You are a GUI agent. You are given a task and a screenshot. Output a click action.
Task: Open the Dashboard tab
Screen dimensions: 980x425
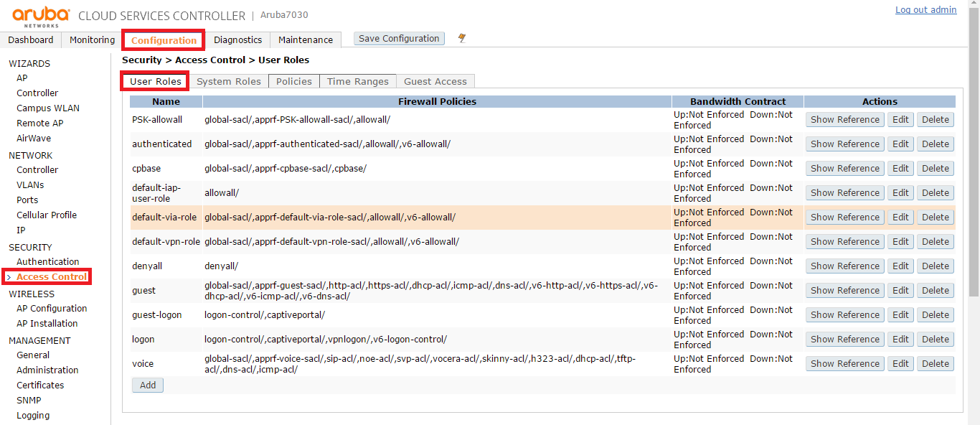31,39
